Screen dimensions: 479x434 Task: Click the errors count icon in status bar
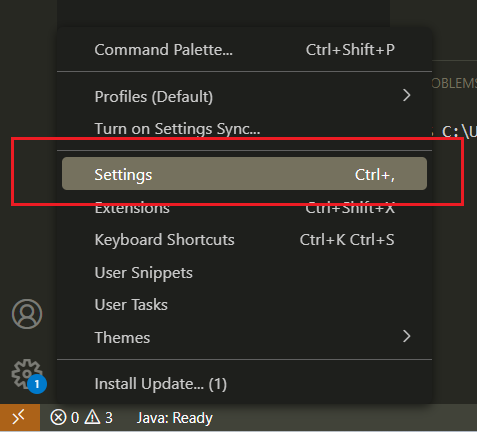58,418
